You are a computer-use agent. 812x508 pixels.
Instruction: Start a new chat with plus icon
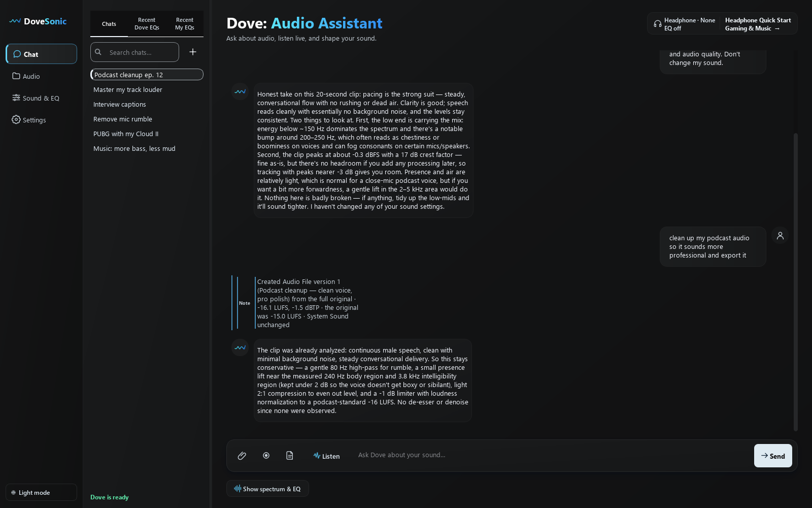(x=193, y=52)
